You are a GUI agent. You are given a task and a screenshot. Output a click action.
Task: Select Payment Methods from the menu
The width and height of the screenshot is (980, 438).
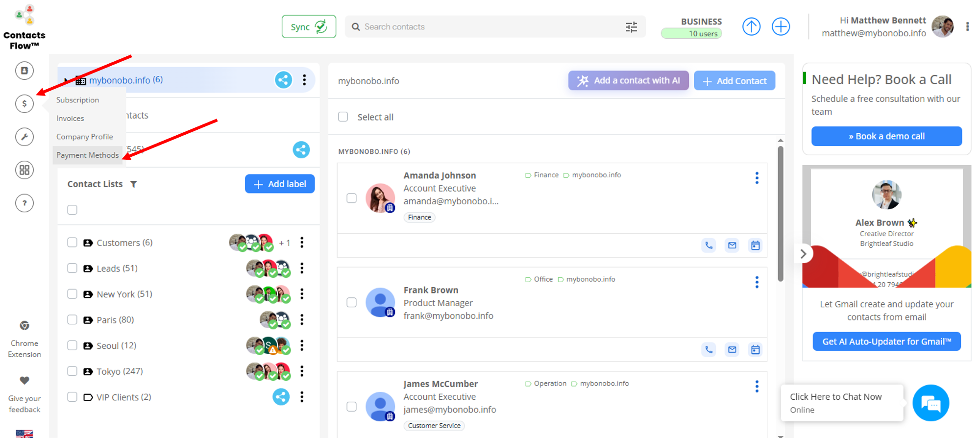(x=87, y=155)
